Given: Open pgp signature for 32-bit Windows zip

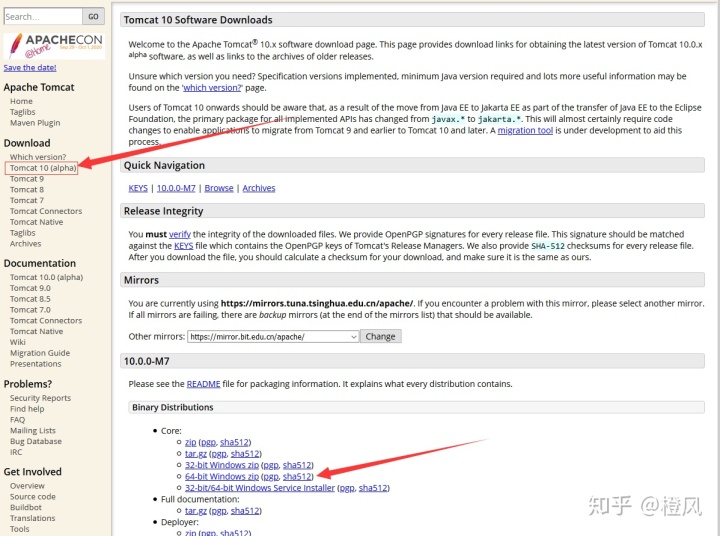Looking at the screenshot, I should tap(271, 465).
